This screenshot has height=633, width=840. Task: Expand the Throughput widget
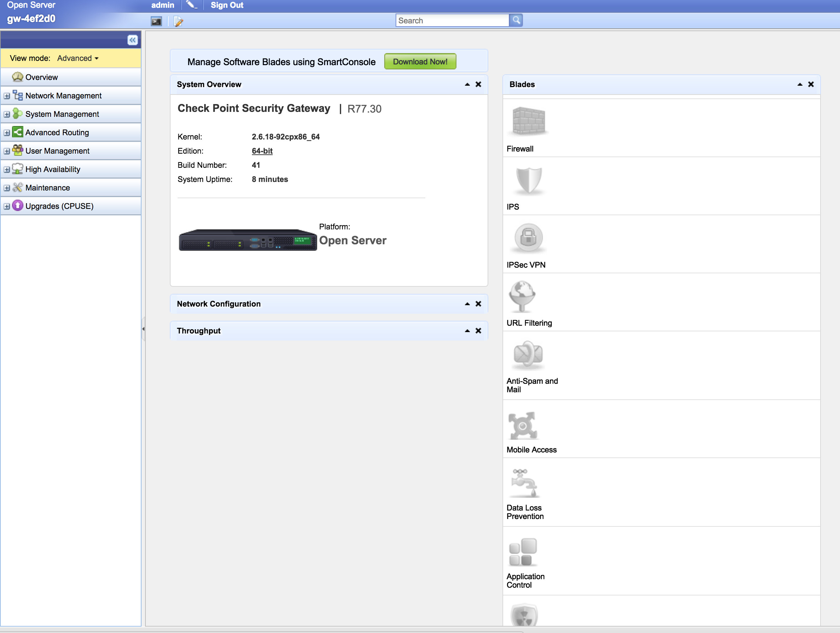pyautogui.click(x=467, y=331)
